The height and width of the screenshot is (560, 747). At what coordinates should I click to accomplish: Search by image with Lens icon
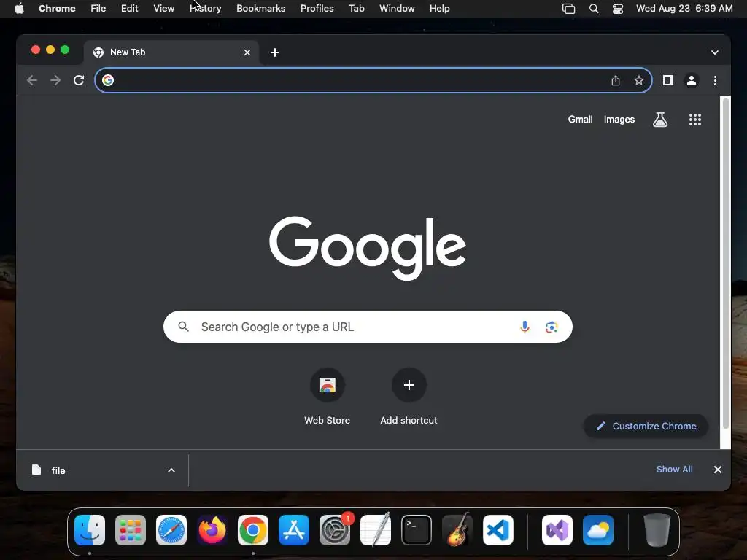coord(551,327)
